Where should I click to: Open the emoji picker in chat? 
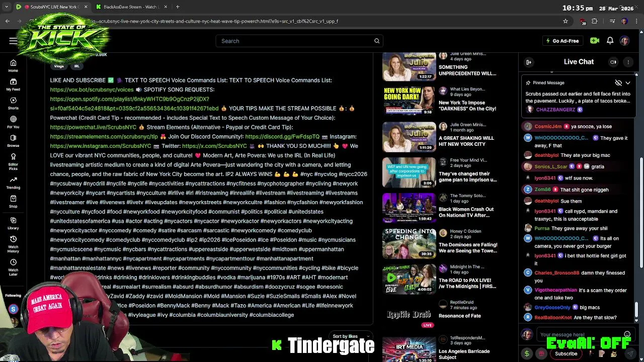click(x=627, y=334)
